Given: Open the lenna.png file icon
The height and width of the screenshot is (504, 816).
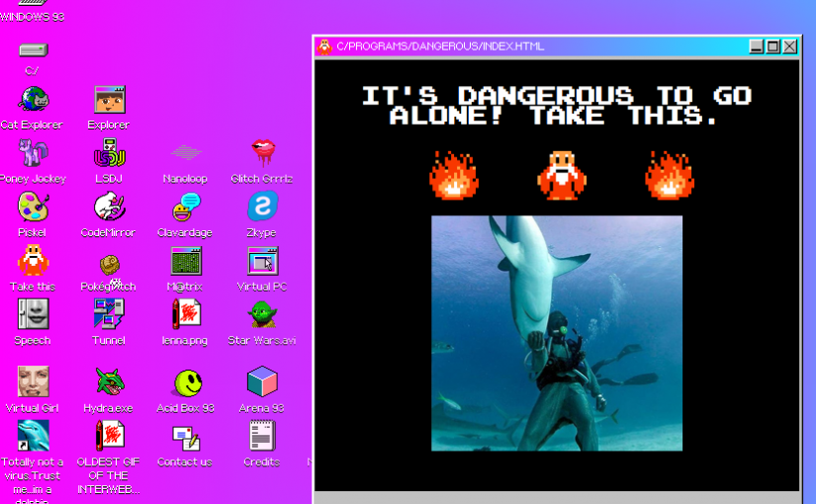Looking at the screenshot, I should (186, 314).
